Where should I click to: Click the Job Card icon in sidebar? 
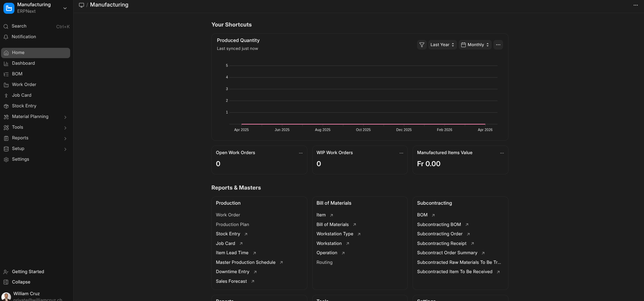(x=6, y=96)
